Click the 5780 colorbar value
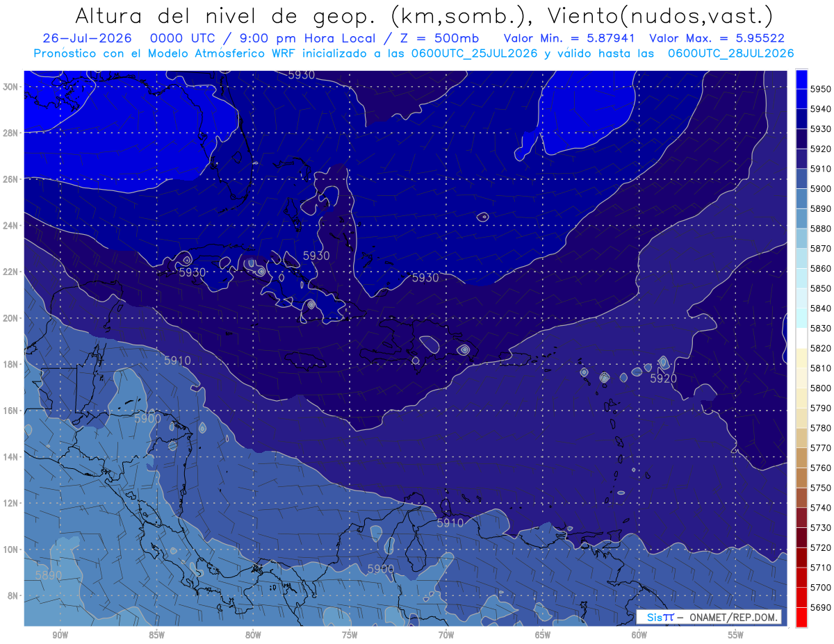This screenshot has width=834, height=644. point(821,428)
